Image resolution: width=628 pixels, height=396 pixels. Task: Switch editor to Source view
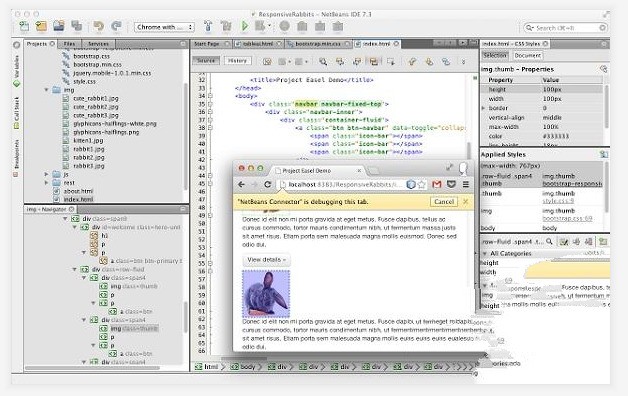[x=206, y=60]
